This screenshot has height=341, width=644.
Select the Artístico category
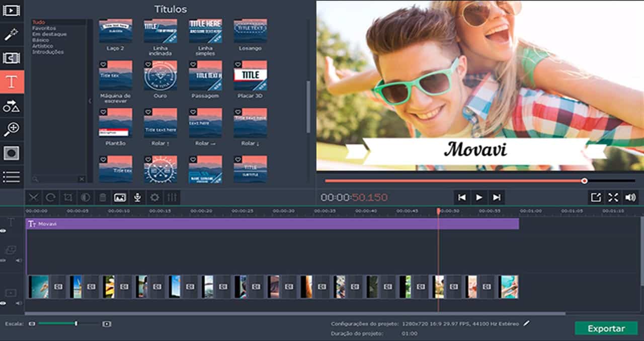click(42, 46)
